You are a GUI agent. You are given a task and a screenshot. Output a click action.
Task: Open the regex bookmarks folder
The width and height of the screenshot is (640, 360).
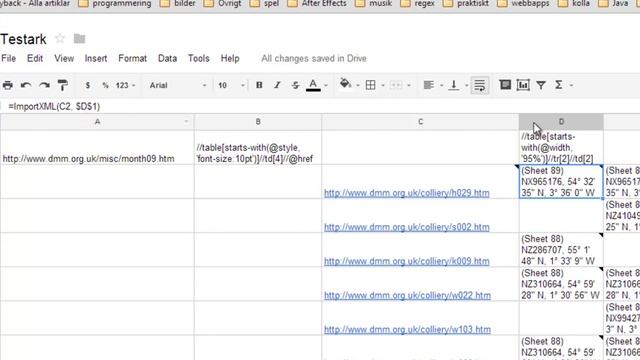[417, 4]
